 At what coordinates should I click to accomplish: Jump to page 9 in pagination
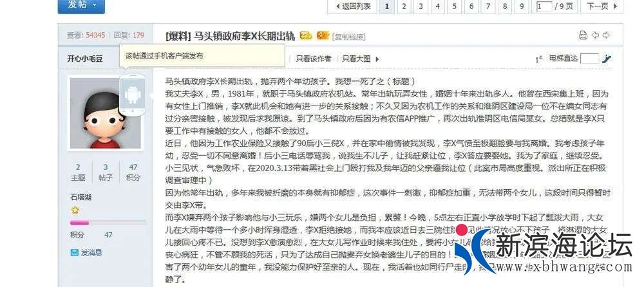[x=524, y=6]
